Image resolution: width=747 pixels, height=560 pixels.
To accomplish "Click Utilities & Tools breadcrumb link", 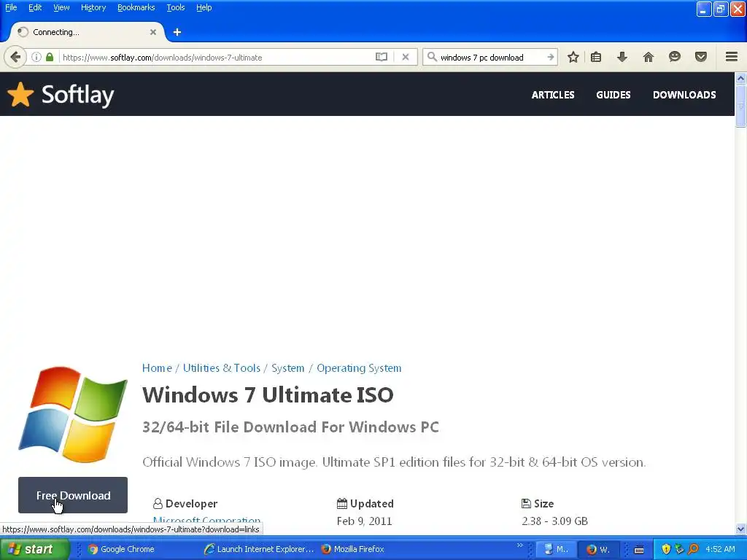I will [222, 368].
